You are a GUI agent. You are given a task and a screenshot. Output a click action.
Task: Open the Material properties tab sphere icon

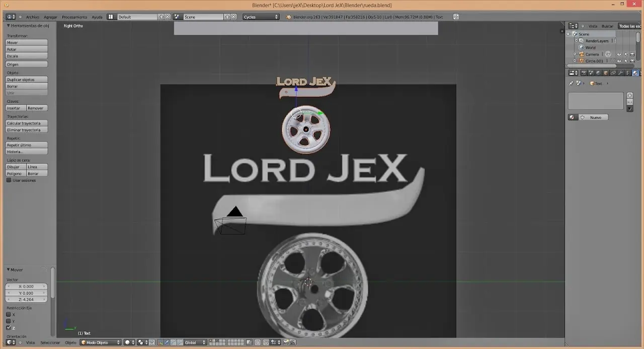[635, 73]
